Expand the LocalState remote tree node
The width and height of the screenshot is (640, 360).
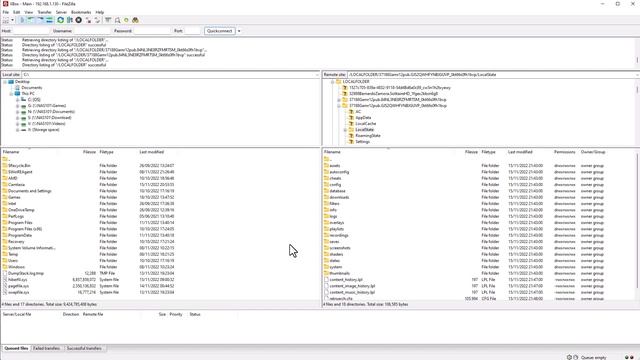(x=345, y=130)
